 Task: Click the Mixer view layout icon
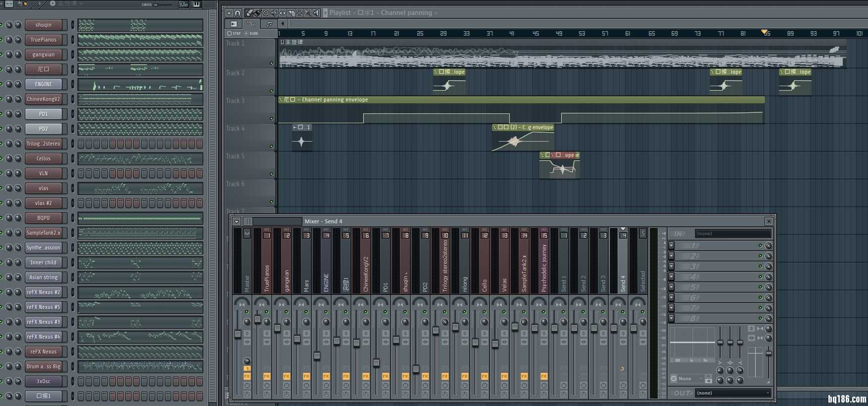click(x=247, y=221)
